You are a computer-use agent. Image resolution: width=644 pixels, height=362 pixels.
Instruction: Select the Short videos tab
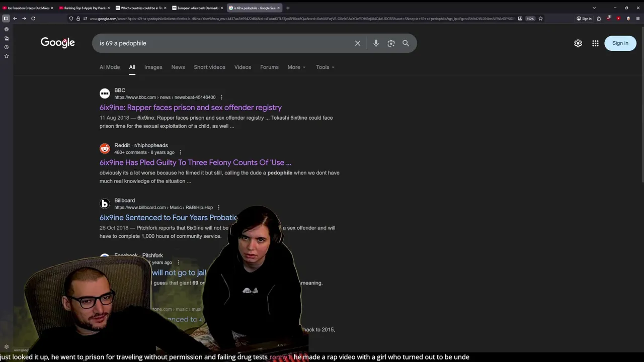[210, 67]
